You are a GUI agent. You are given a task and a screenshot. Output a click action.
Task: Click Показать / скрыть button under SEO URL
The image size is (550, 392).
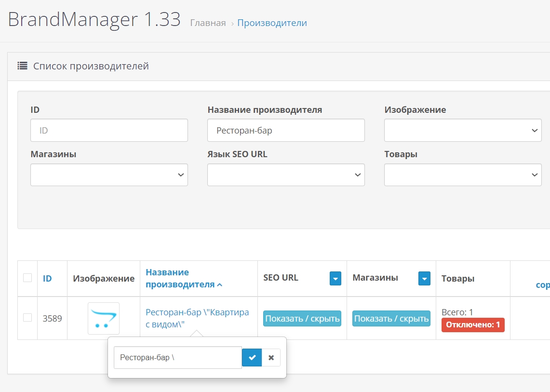pyautogui.click(x=302, y=319)
